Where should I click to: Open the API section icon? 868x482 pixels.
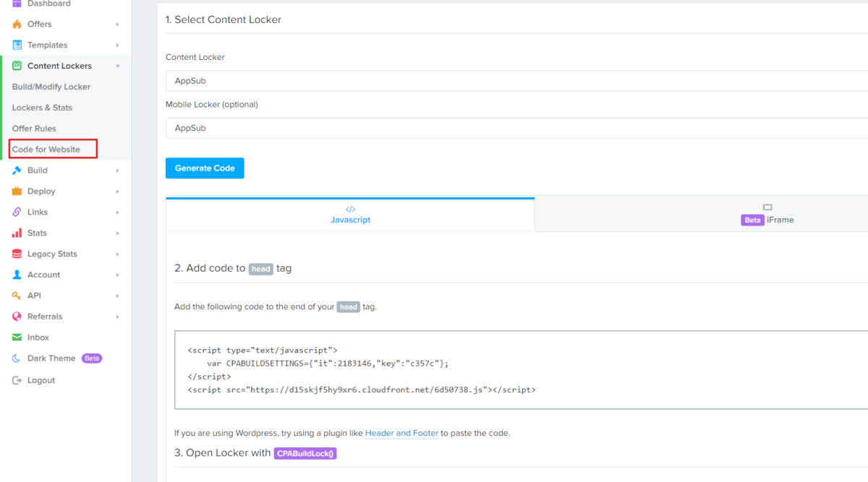pyautogui.click(x=17, y=295)
